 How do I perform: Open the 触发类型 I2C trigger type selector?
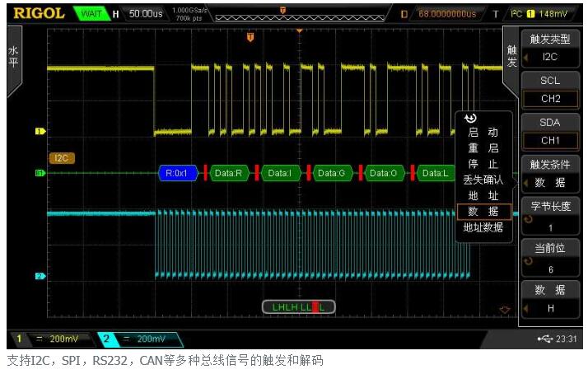tap(549, 47)
